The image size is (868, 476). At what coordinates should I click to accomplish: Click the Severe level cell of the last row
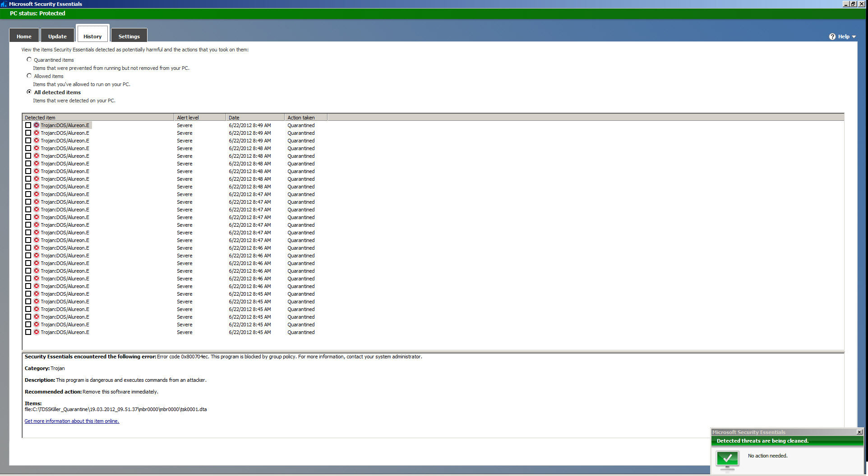[x=185, y=332]
